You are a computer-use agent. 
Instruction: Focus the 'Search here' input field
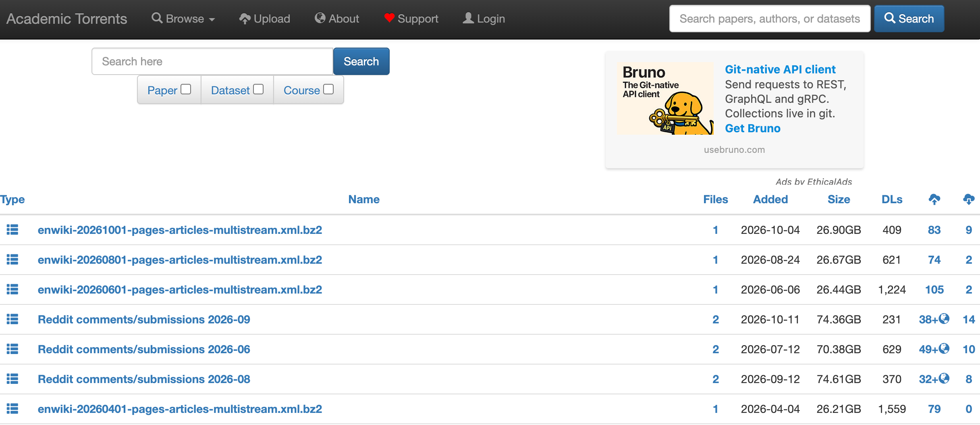(212, 61)
